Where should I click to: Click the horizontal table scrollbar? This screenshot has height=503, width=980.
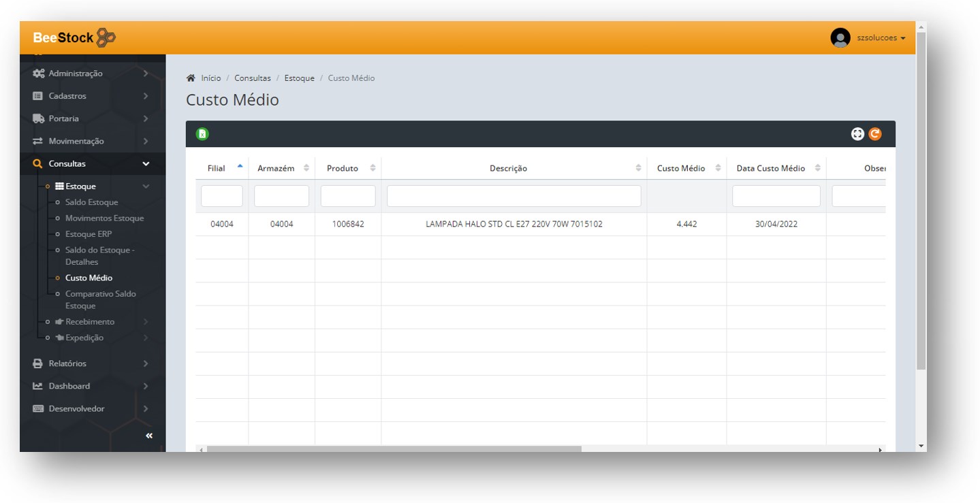click(394, 449)
